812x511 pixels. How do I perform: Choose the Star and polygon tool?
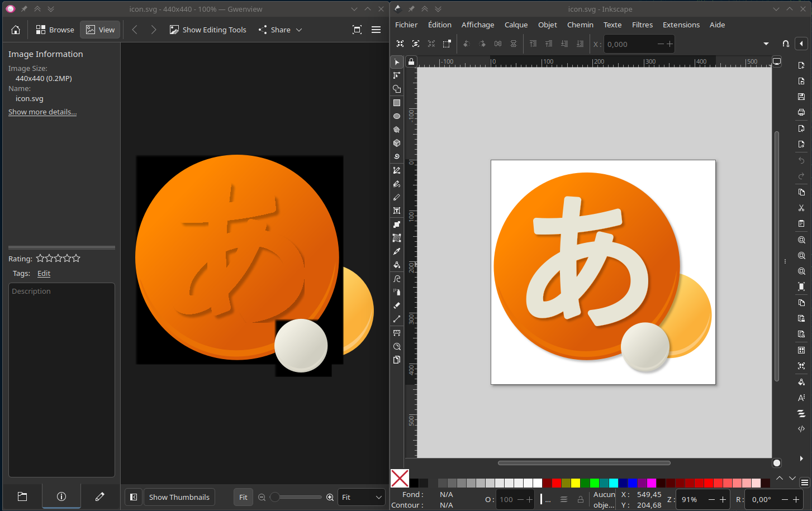[x=397, y=130]
